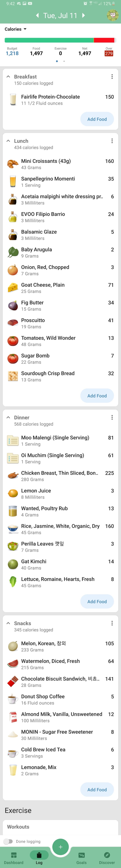Open profile avatar icon
The height and width of the screenshot is (868, 121).
(112, 15)
